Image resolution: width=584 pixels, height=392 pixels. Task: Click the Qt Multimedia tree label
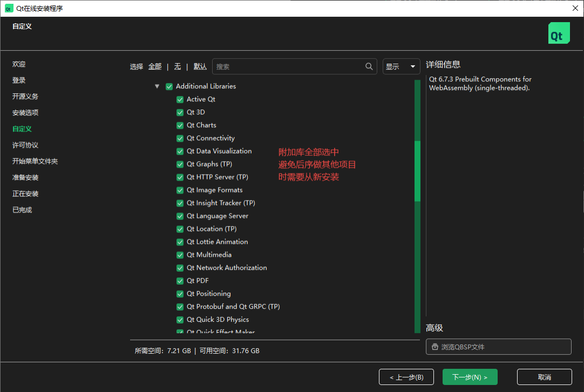pyautogui.click(x=209, y=255)
